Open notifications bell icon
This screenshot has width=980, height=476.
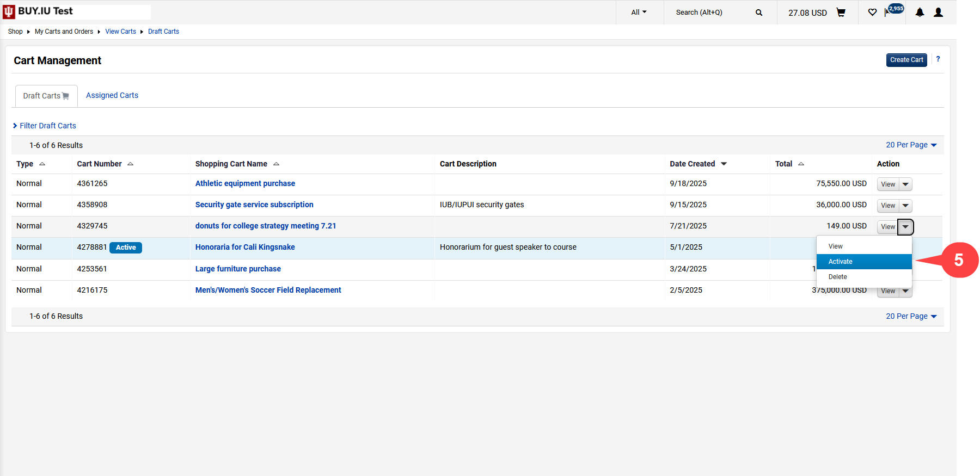pyautogui.click(x=920, y=13)
